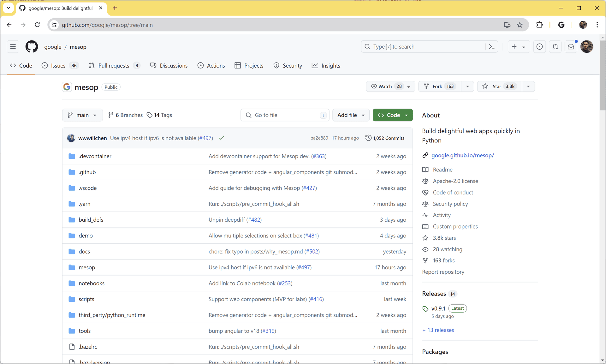
Task: Open the Projects tab
Action: tap(249, 65)
